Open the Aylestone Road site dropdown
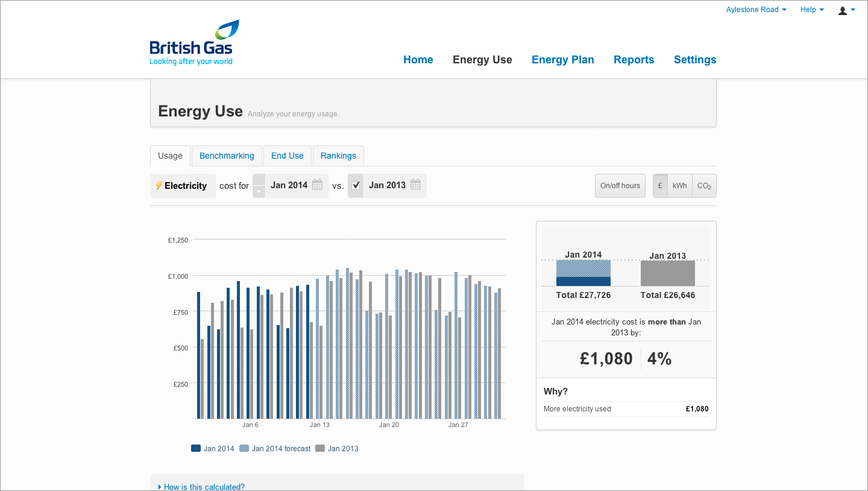The image size is (868, 491). tap(756, 10)
